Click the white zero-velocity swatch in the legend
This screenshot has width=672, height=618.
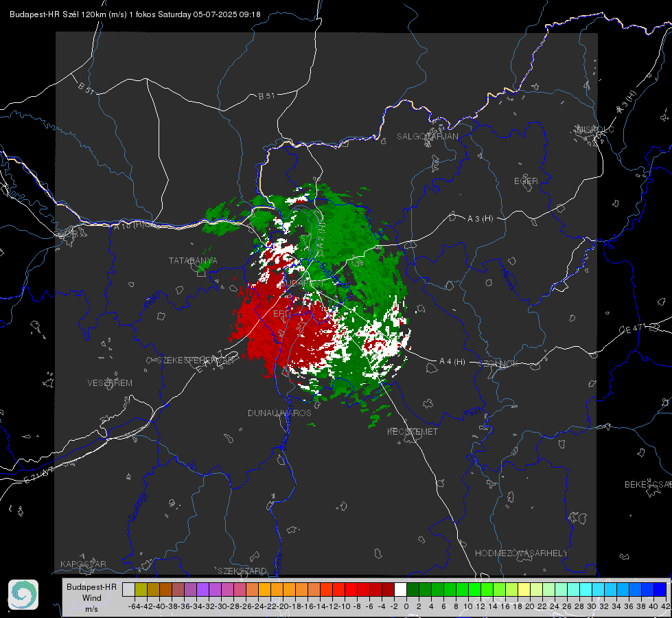[400, 589]
